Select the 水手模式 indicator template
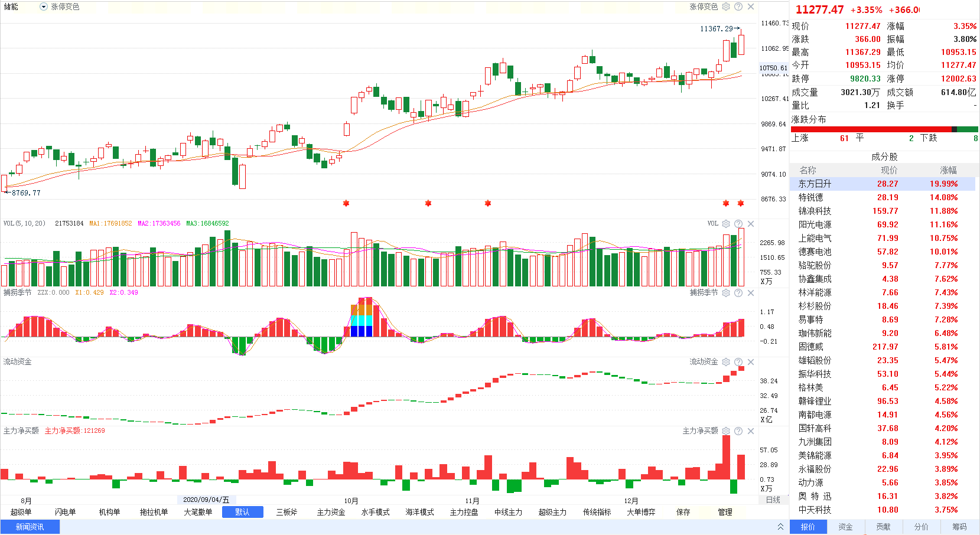Viewport: 980px width, 535px height. (x=375, y=512)
